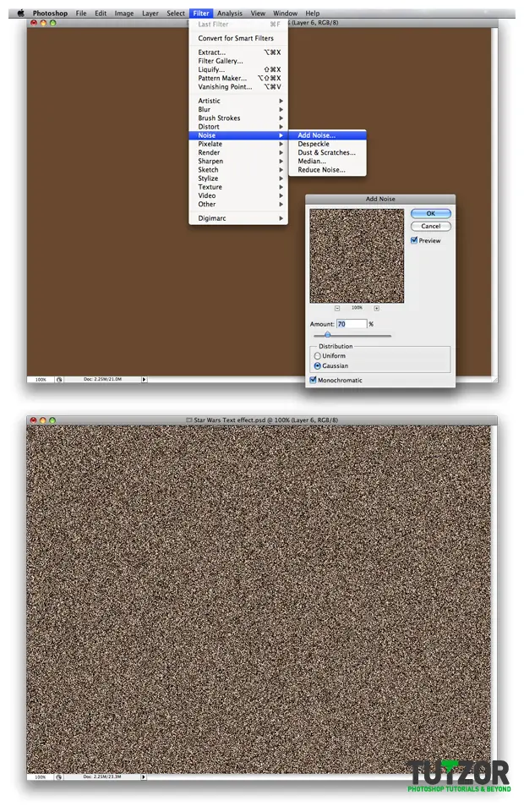
Task: Open the Select menu
Action: (176, 13)
